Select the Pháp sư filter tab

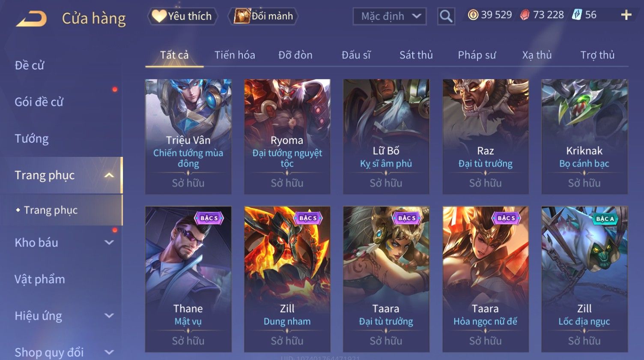(x=477, y=55)
